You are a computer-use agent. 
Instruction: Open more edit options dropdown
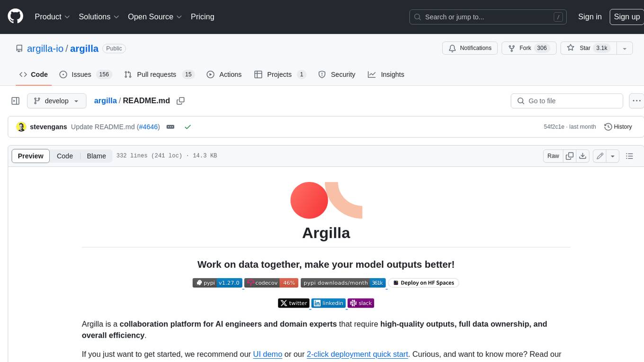pyautogui.click(x=613, y=156)
